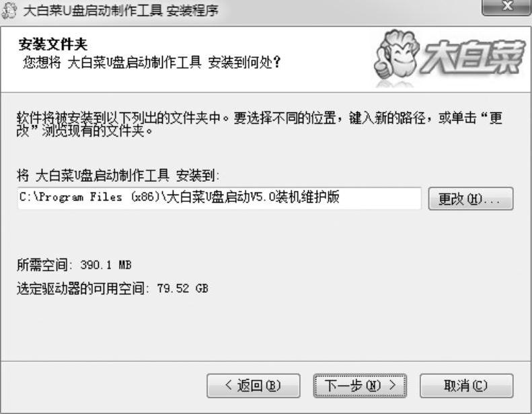The height and width of the screenshot is (414, 532).
Task: Click the 装机维护版 text in the path field
Action: 307,197
